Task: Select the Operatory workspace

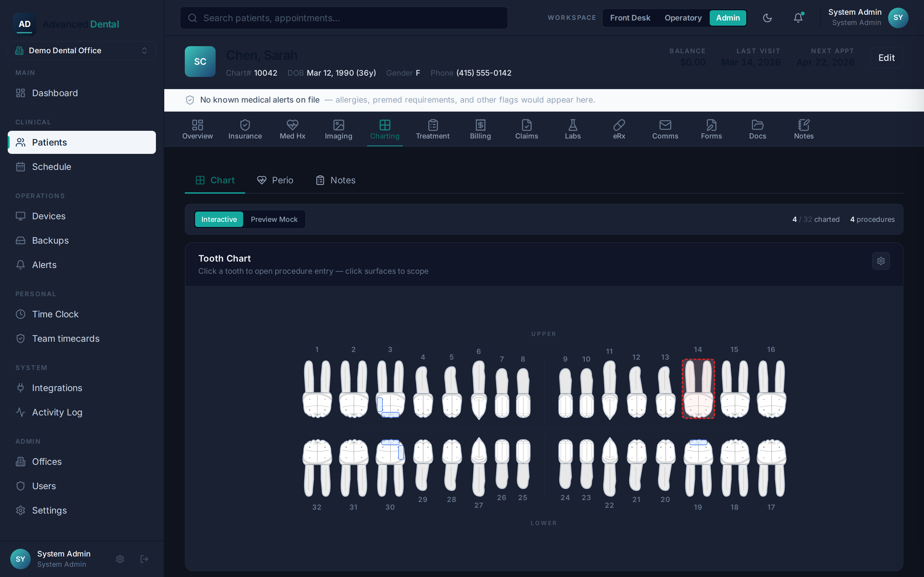Action: (x=683, y=18)
